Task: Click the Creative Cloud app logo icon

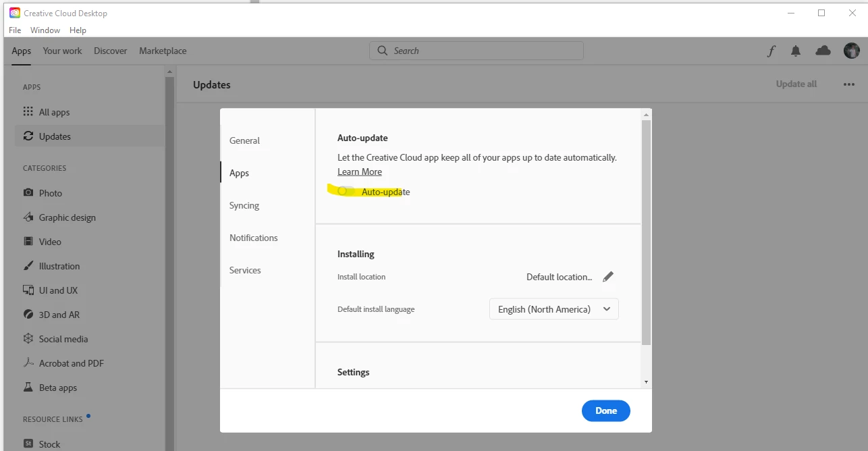Action: point(15,13)
